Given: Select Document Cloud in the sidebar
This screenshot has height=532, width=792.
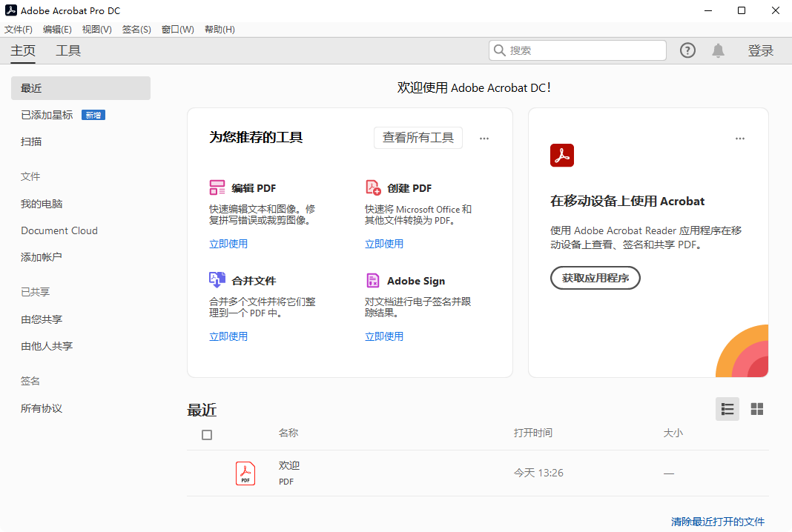Looking at the screenshot, I should click(x=59, y=230).
